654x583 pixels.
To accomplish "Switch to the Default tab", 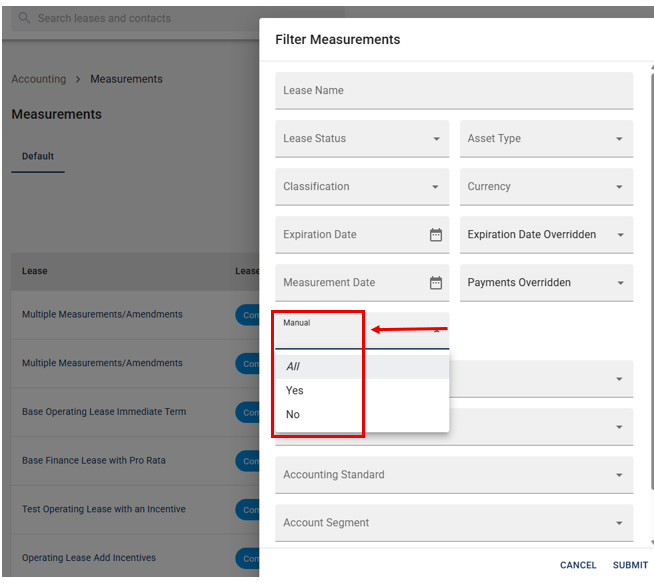I will (x=38, y=157).
